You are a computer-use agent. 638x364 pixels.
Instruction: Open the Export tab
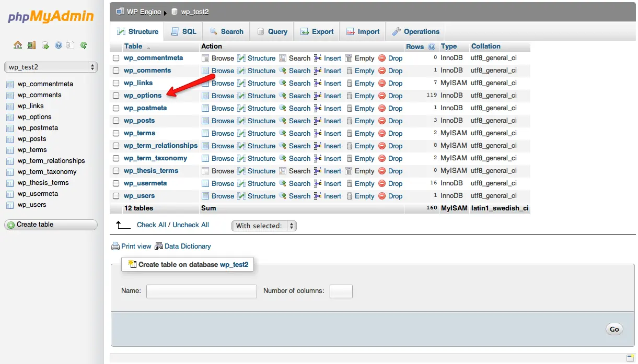click(x=317, y=31)
